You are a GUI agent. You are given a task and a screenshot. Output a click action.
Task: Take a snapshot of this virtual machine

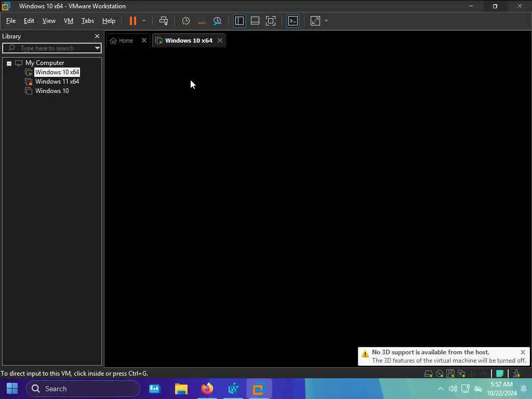click(185, 21)
